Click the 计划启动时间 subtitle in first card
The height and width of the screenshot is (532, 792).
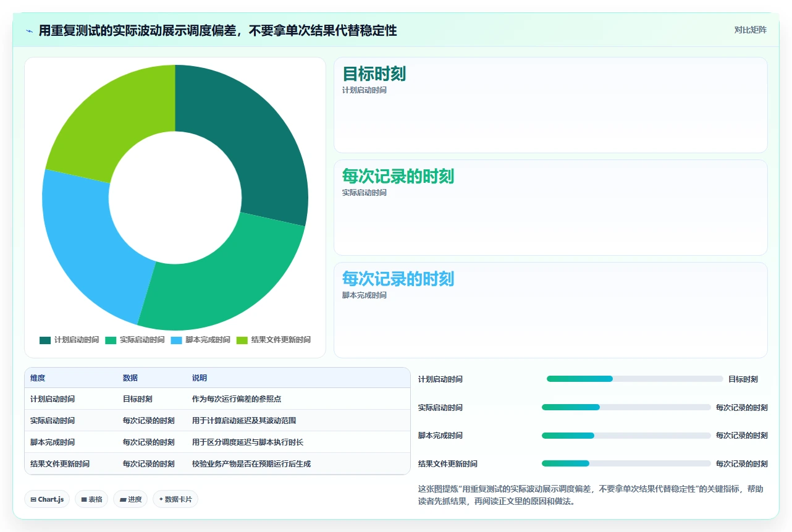364,90
